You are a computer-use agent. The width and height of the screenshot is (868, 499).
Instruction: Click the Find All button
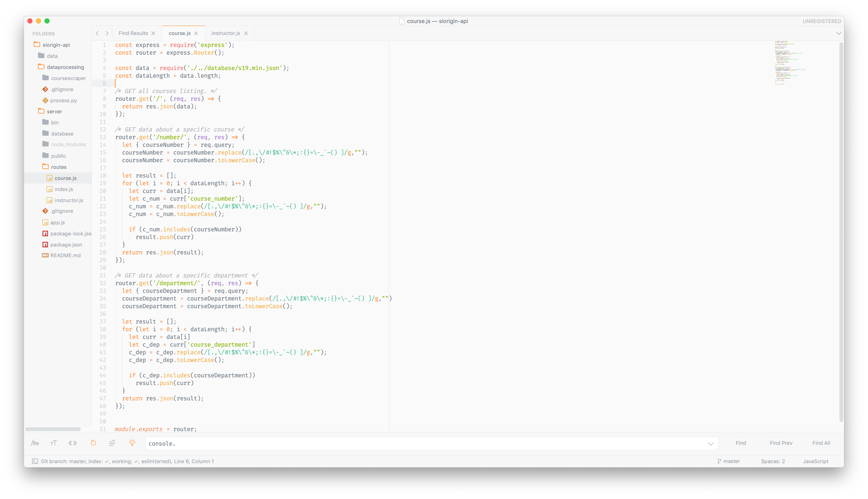point(821,443)
